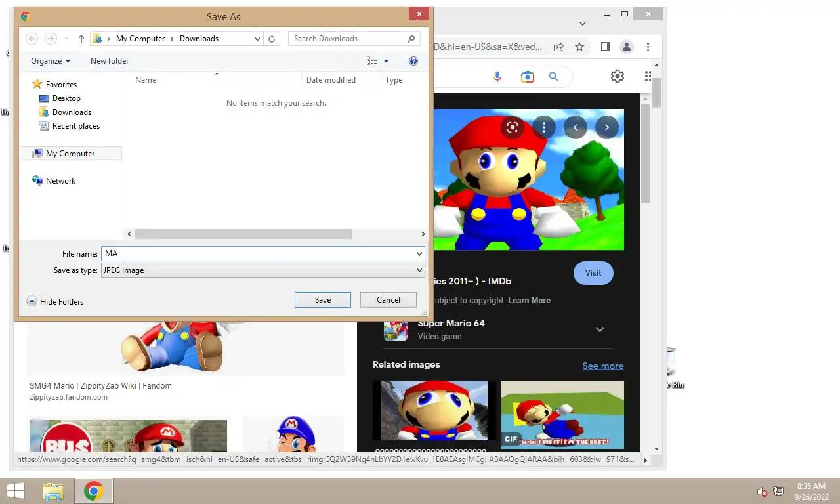This screenshot has width=840, height=504.
Task: Select Recent places in navigation pane
Action: tap(75, 126)
